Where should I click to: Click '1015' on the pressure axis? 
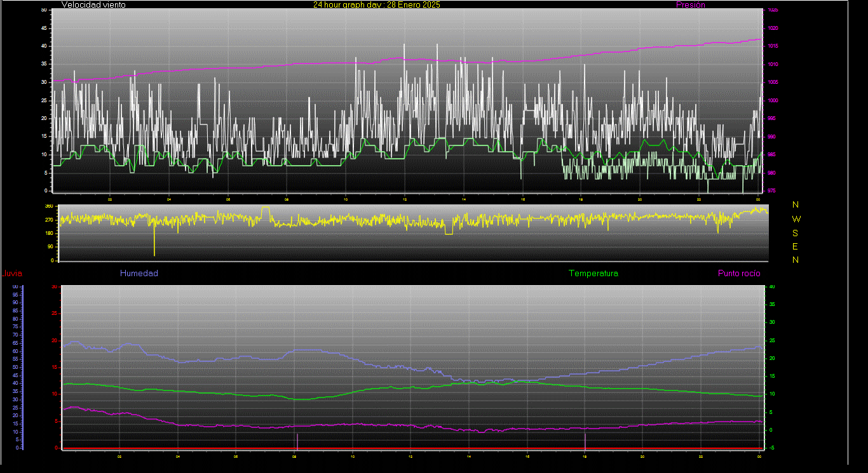(773, 46)
